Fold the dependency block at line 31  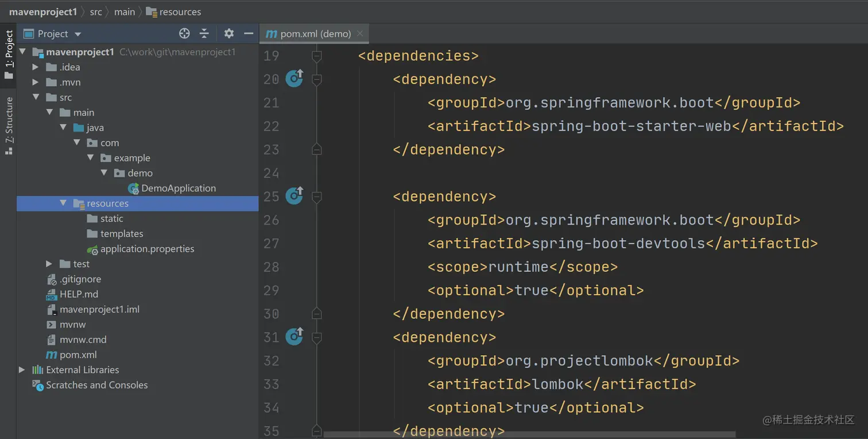pyautogui.click(x=316, y=337)
